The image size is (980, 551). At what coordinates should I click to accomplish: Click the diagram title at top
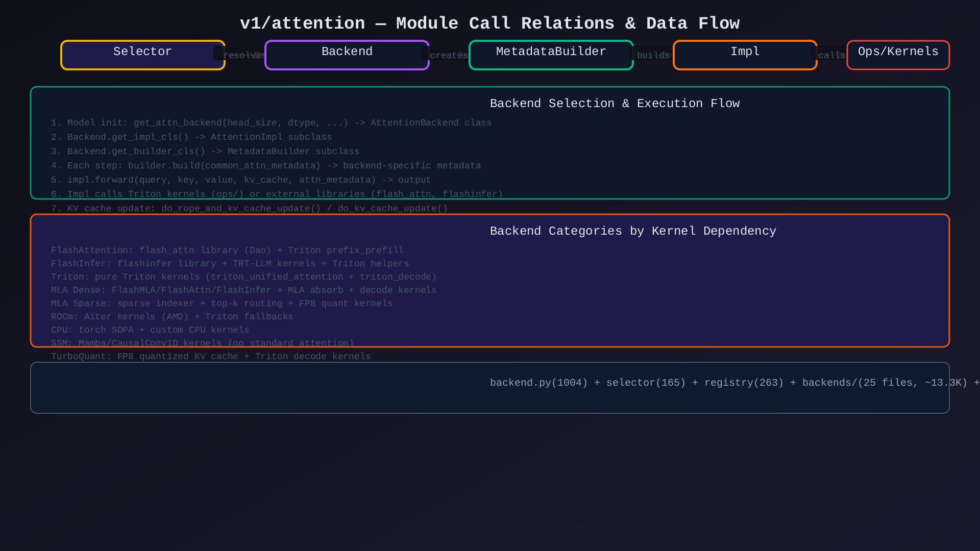(x=489, y=23)
